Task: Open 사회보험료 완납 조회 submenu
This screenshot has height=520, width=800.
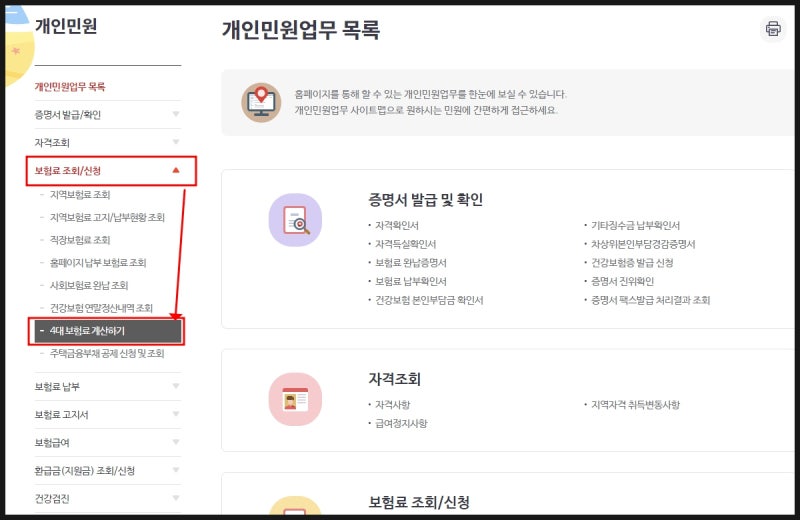Action: (89, 285)
